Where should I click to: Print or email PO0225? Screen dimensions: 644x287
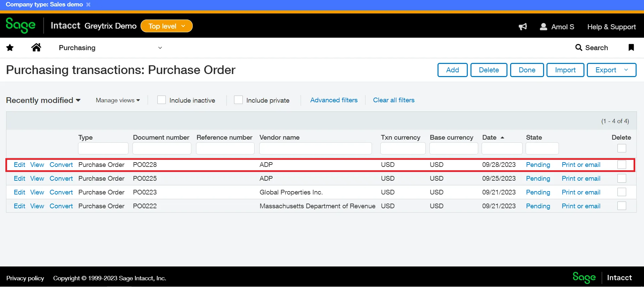coord(581,178)
